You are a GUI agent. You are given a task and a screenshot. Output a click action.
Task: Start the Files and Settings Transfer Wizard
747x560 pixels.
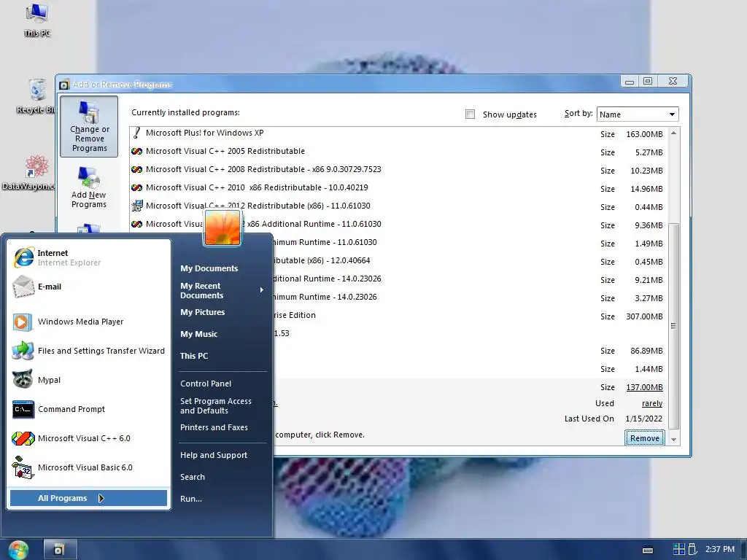click(x=88, y=351)
